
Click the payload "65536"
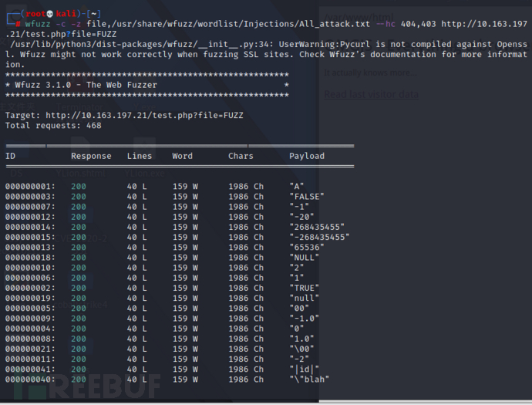click(307, 248)
